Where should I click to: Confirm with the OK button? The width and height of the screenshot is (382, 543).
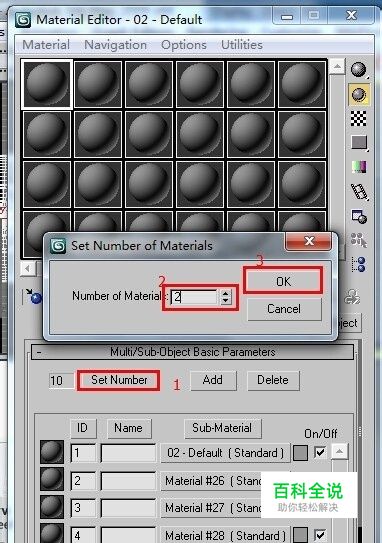tap(284, 281)
